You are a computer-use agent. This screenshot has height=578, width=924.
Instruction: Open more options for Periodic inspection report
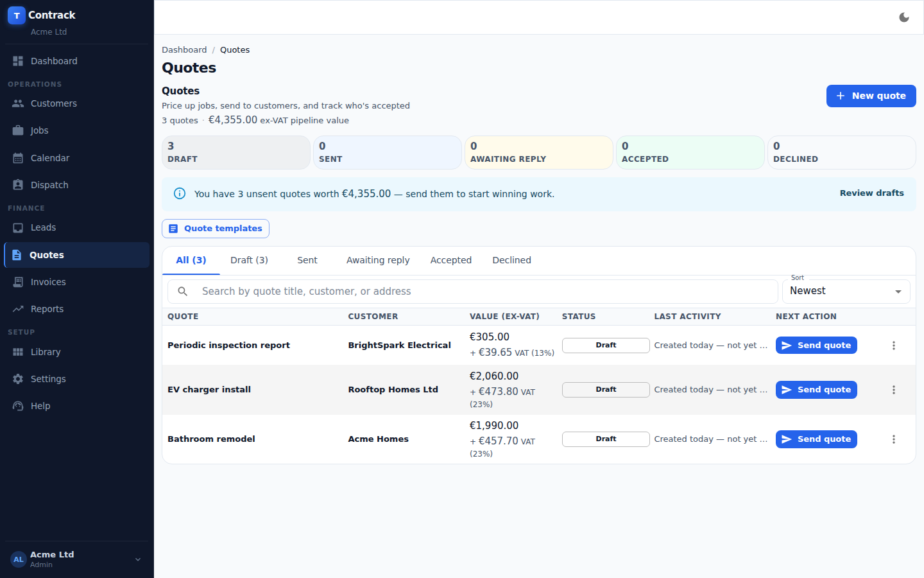point(893,346)
